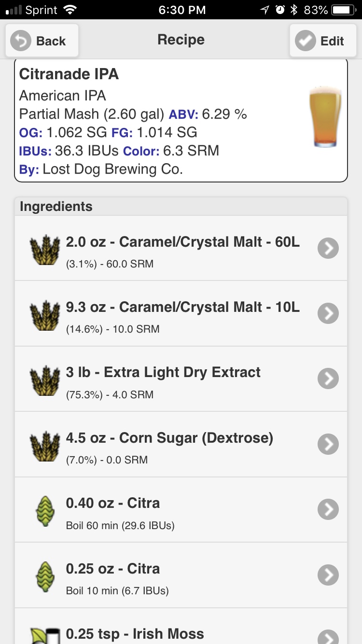Viewport: 362px width, 644px height.
Task: Open details chevron for 0.25 oz Citra
Action: [x=328, y=574]
